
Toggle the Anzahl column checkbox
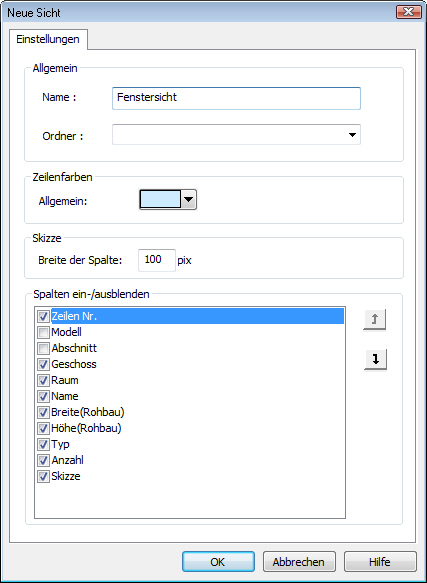tap(43, 460)
